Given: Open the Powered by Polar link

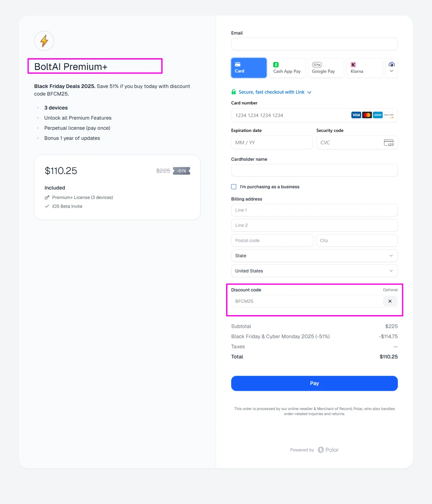Looking at the screenshot, I should (314, 450).
